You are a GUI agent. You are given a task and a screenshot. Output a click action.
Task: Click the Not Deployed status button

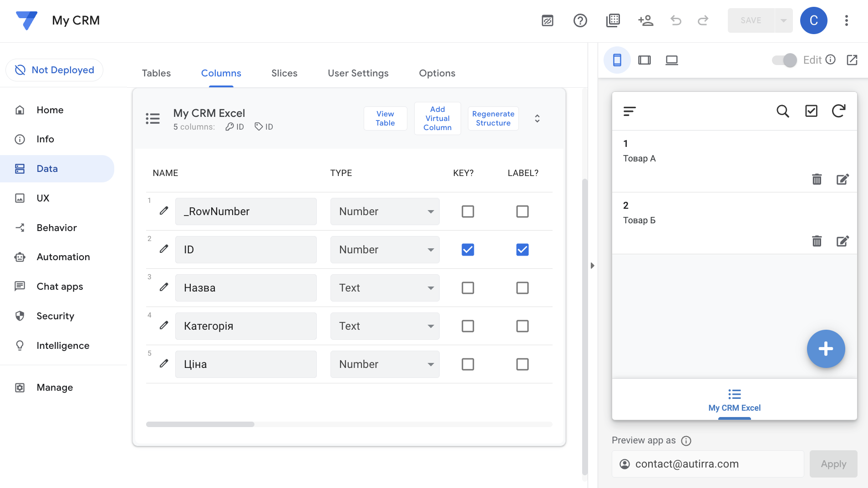[55, 70]
